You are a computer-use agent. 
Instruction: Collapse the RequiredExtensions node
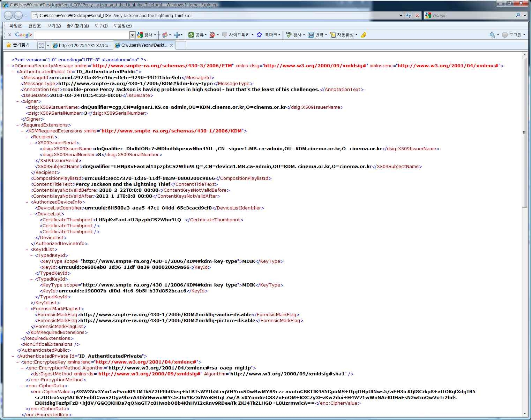(x=17, y=125)
